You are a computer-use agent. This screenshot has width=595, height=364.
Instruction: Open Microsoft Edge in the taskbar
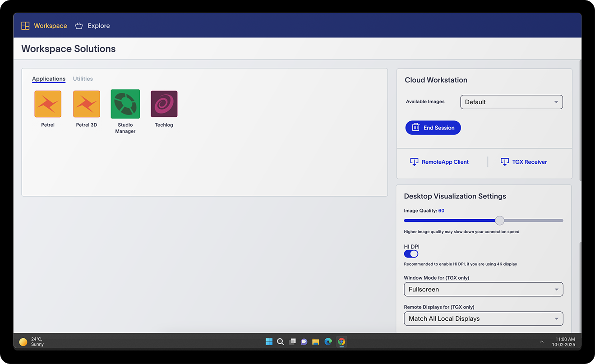coord(328,341)
